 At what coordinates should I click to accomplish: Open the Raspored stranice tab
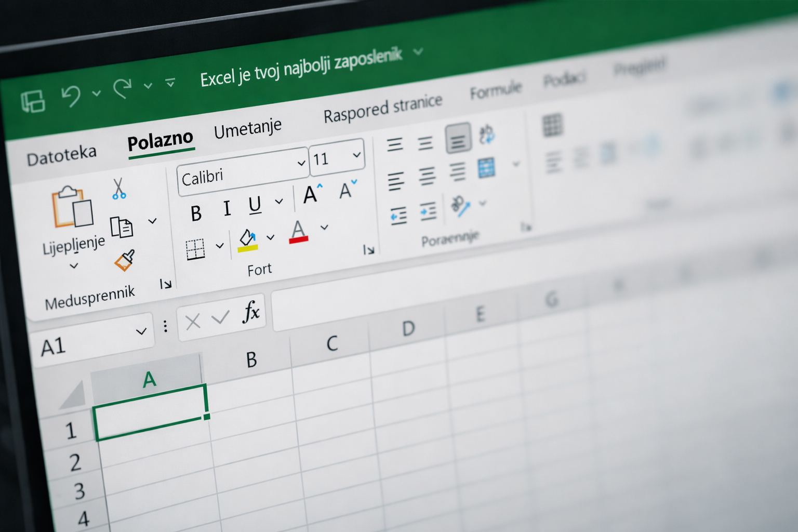click(x=383, y=109)
